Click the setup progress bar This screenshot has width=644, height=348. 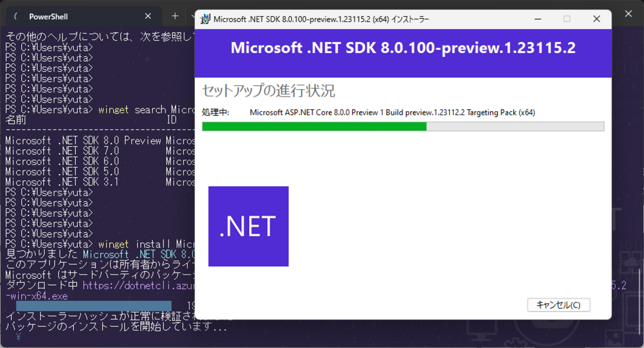tap(403, 126)
